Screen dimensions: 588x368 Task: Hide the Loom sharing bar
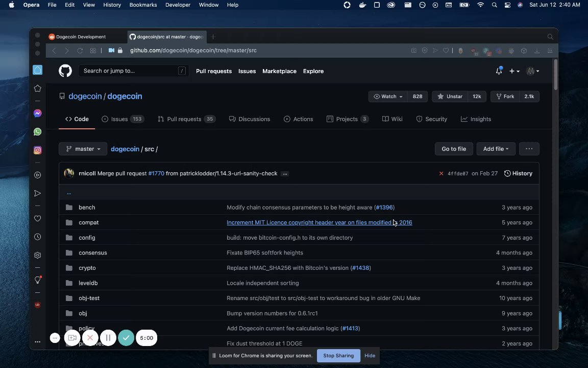pyautogui.click(x=370, y=356)
